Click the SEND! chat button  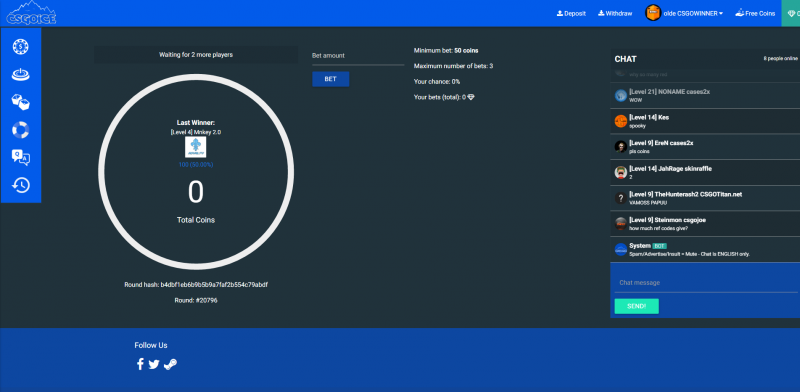[636, 306]
